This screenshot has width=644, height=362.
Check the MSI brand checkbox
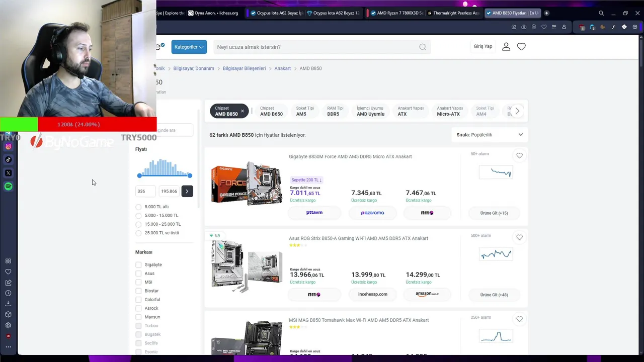click(x=138, y=282)
